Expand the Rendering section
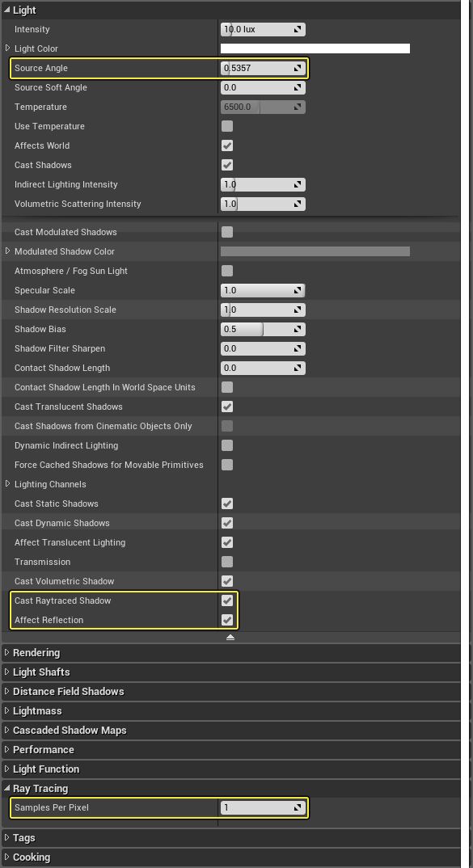 [x=8, y=652]
